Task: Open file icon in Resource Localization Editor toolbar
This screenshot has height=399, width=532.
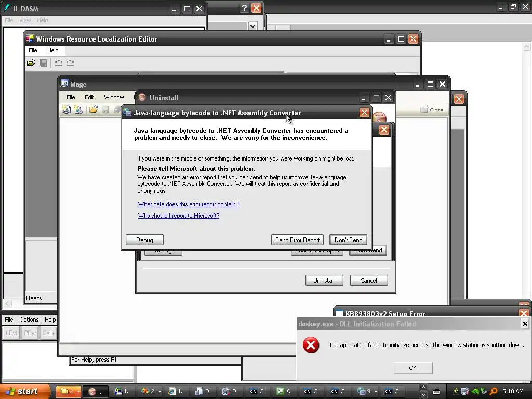Action: pos(31,63)
